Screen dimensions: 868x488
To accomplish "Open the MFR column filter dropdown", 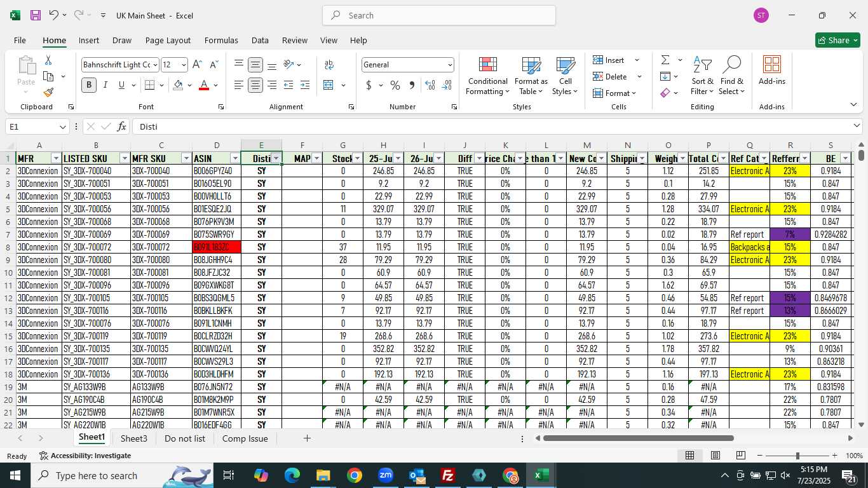I will pyautogui.click(x=56, y=158).
